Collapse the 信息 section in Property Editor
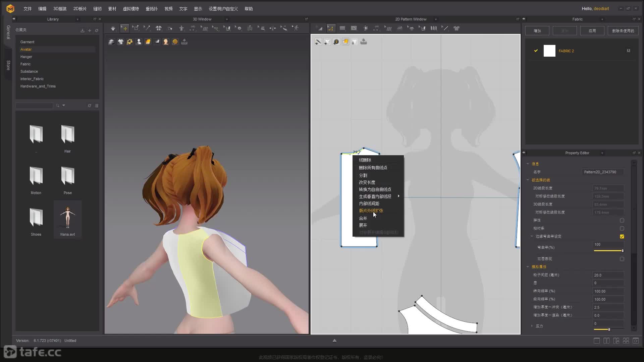This screenshot has height=362, width=644. 528,164
